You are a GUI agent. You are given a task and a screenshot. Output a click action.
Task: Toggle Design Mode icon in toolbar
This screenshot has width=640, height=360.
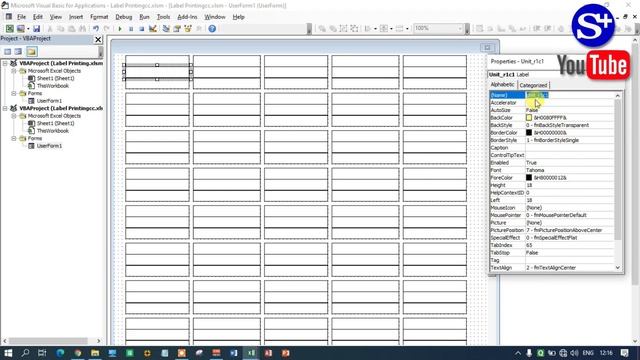point(153,29)
